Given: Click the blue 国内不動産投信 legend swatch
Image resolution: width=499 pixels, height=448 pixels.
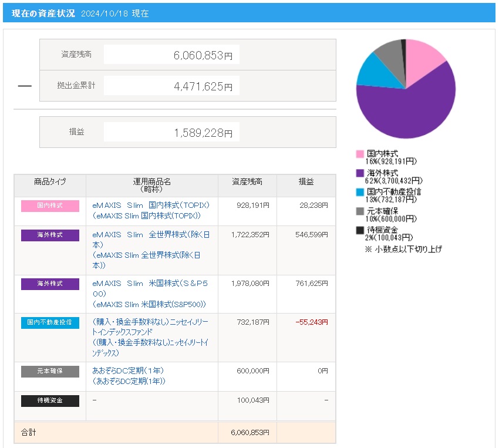Looking at the screenshot, I should tap(360, 192).
